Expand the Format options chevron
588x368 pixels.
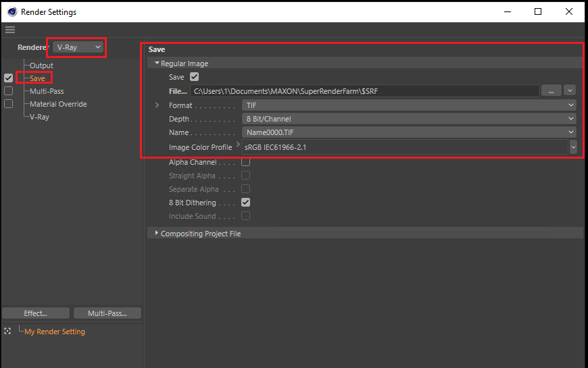click(157, 105)
